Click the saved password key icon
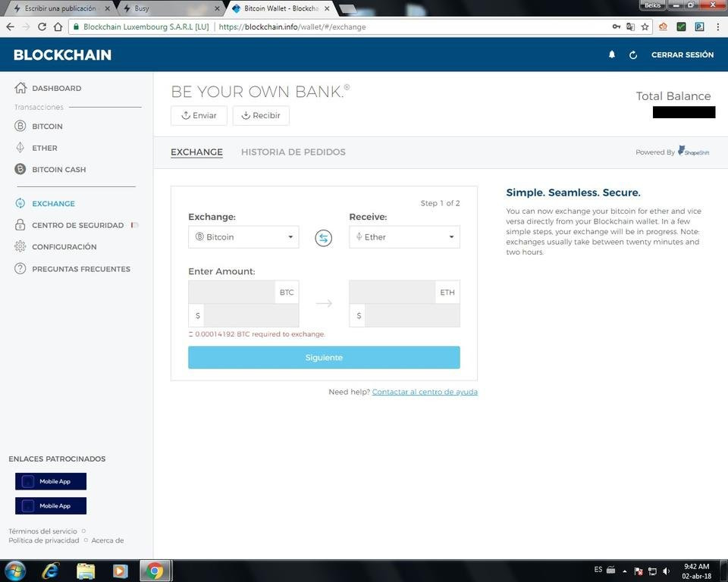The image size is (728, 582). click(616, 27)
